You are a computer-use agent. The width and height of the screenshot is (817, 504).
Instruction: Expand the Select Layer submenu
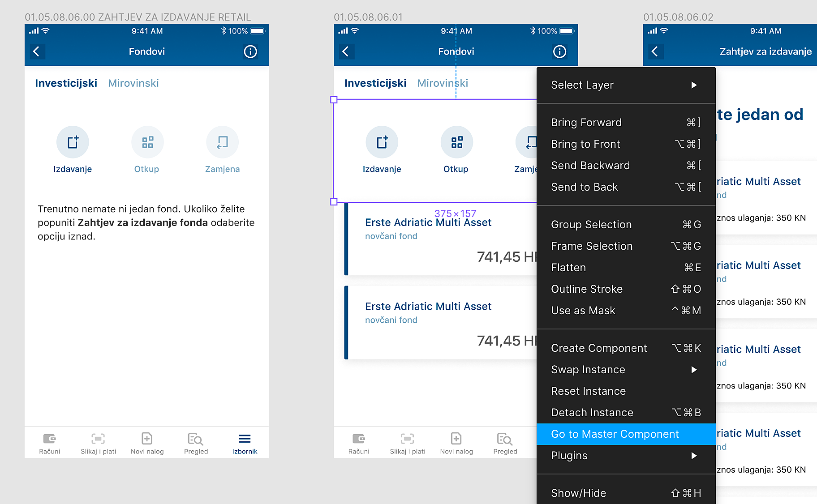tap(625, 85)
